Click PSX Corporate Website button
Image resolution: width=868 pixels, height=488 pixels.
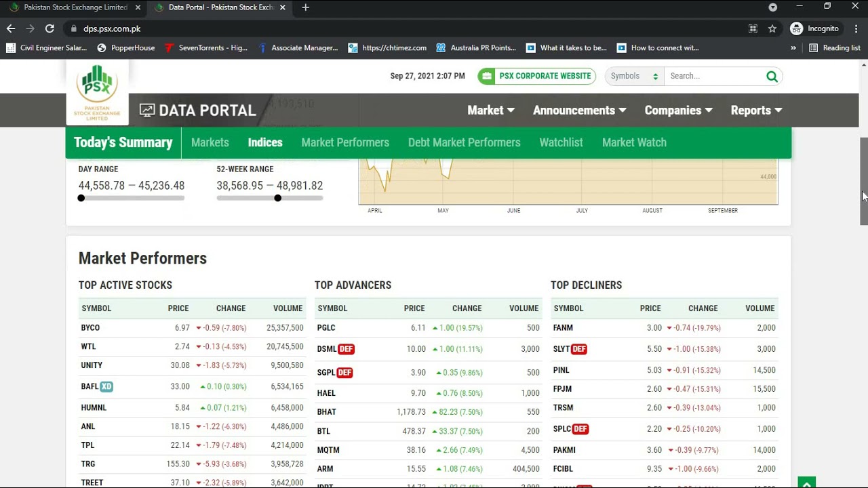[536, 76]
